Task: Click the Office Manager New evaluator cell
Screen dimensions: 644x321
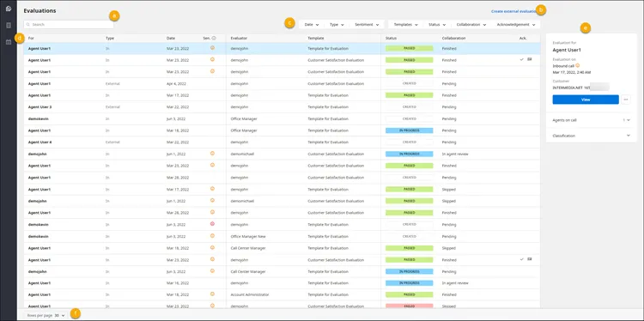Action: coord(248,236)
